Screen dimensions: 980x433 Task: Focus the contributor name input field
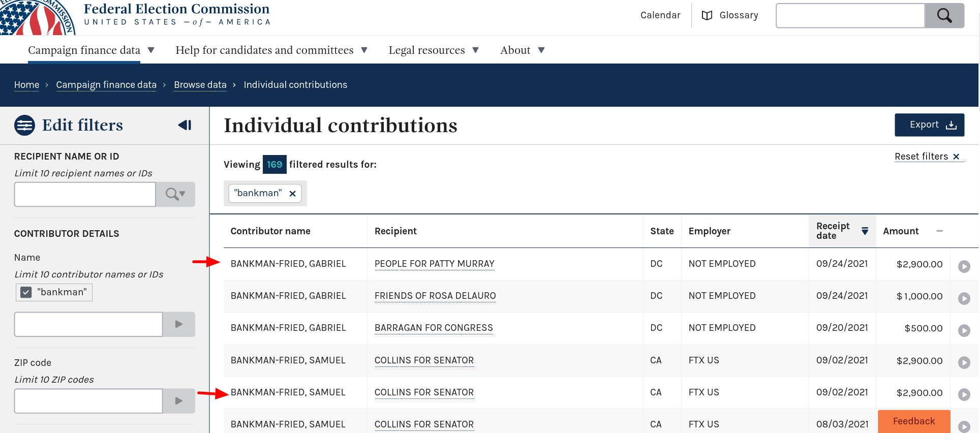(x=88, y=324)
